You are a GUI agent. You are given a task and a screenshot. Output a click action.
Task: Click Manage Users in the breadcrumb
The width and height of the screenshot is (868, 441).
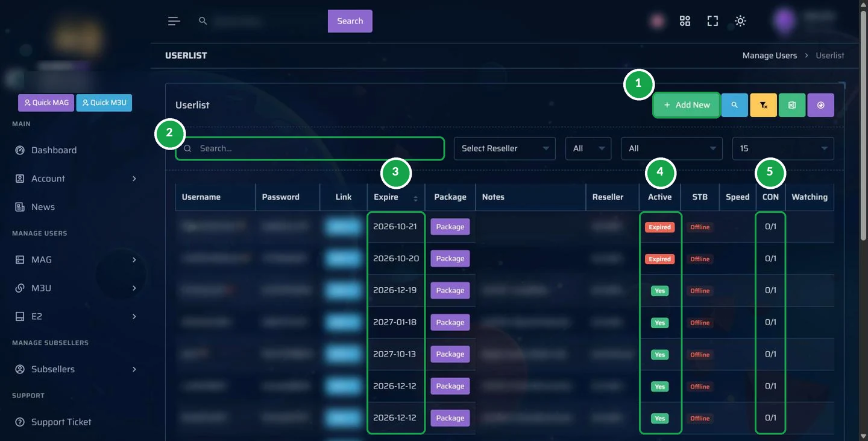[770, 56]
